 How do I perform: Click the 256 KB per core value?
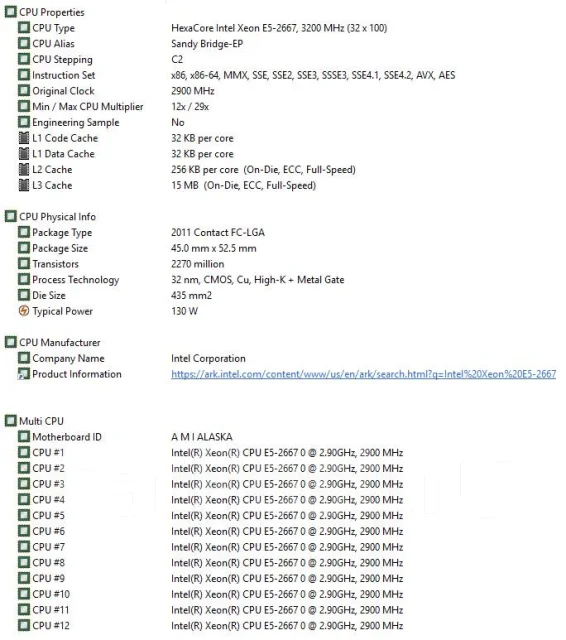point(263,169)
